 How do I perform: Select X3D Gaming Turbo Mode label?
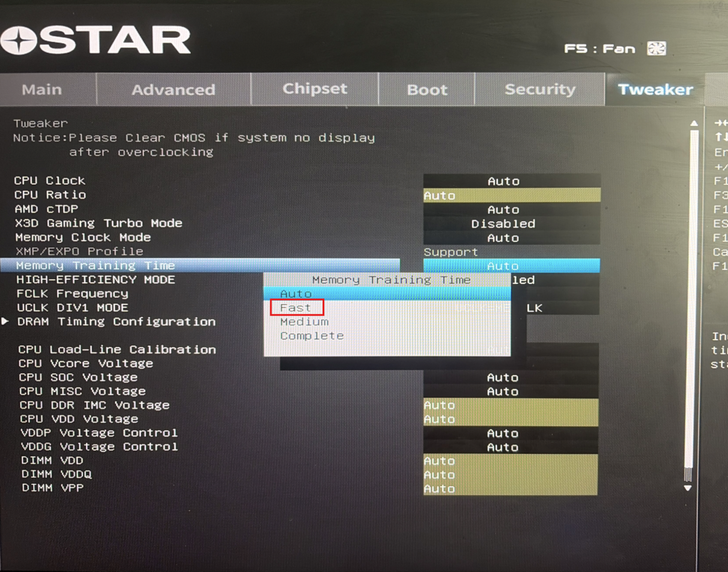tap(99, 223)
